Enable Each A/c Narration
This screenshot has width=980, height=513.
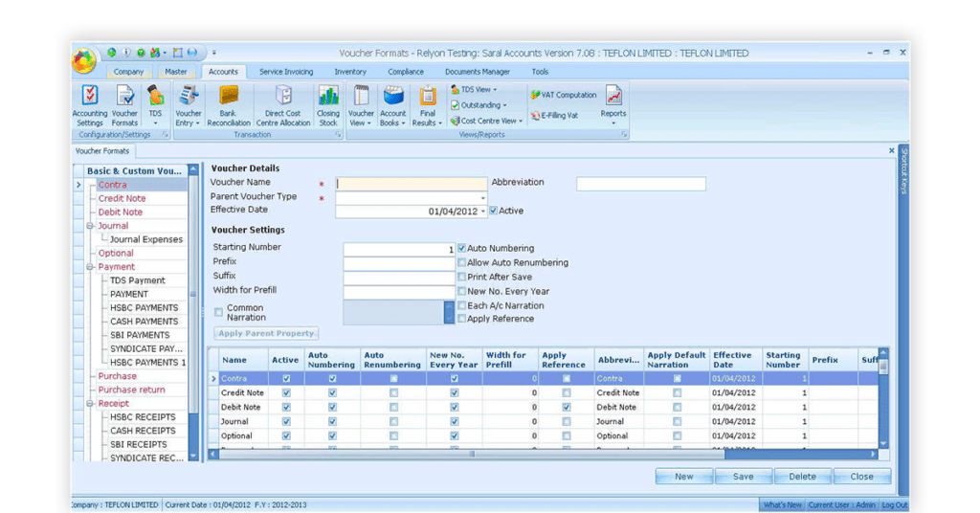462,305
